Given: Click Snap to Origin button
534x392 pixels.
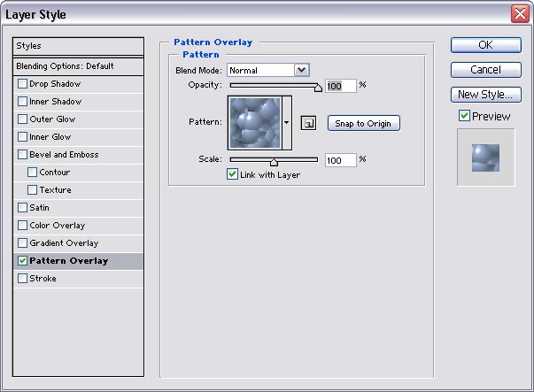Looking at the screenshot, I should click(x=363, y=123).
